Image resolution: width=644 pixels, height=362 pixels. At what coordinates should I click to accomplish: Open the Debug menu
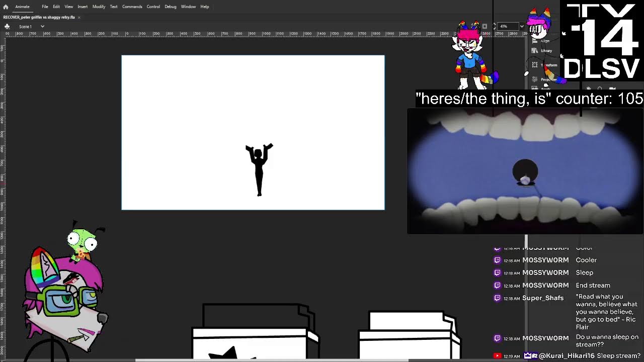click(x=171, y=7)
